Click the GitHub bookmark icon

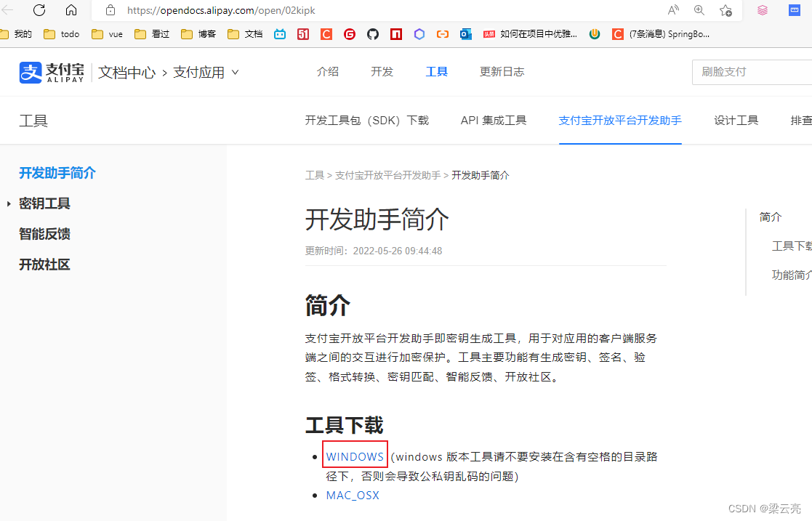pos(373,34)
